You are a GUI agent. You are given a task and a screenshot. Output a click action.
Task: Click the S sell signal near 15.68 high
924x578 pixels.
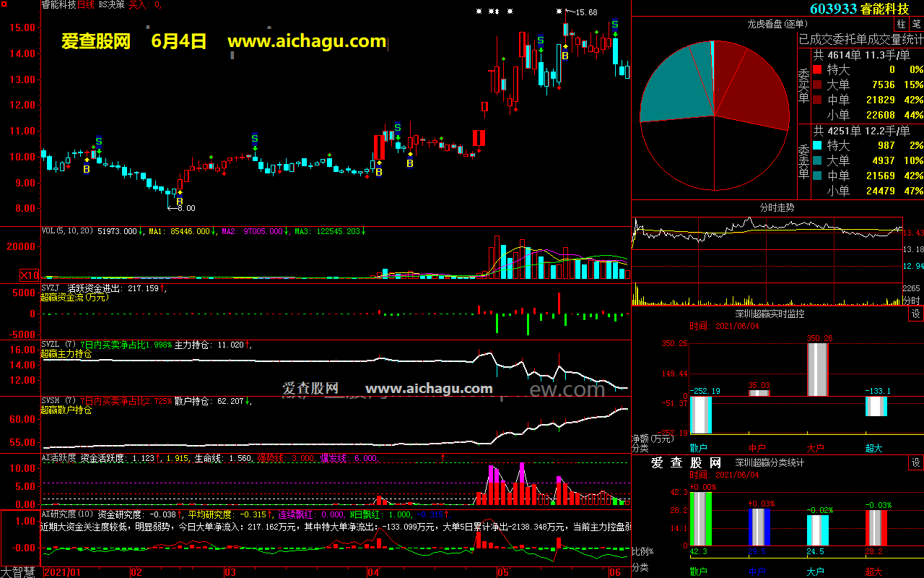click(614, 25)
